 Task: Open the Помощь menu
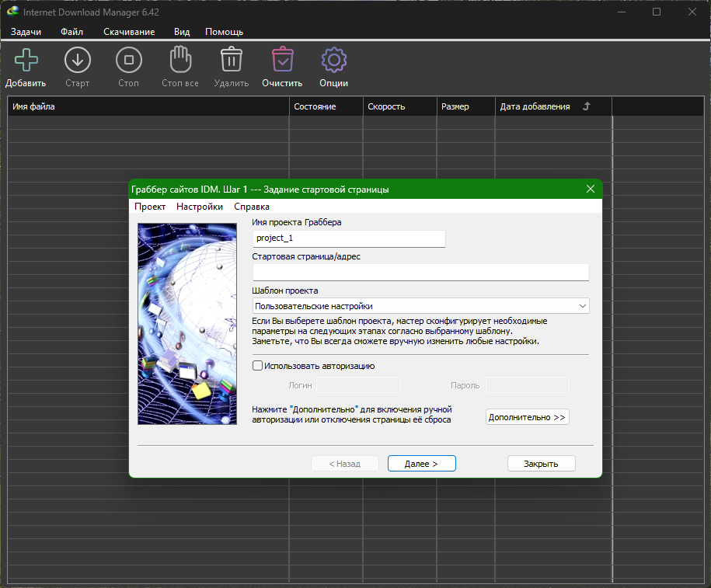click(224, 32)
